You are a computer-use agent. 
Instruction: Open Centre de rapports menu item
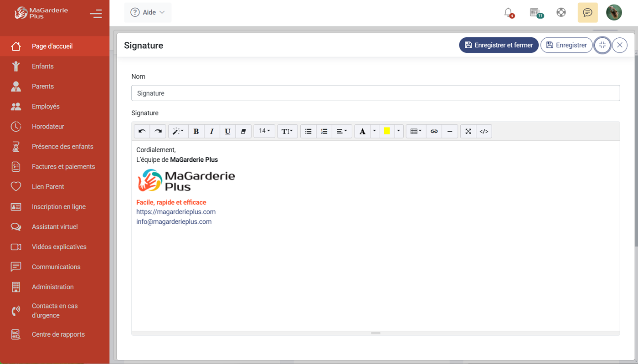pos(55,334)
